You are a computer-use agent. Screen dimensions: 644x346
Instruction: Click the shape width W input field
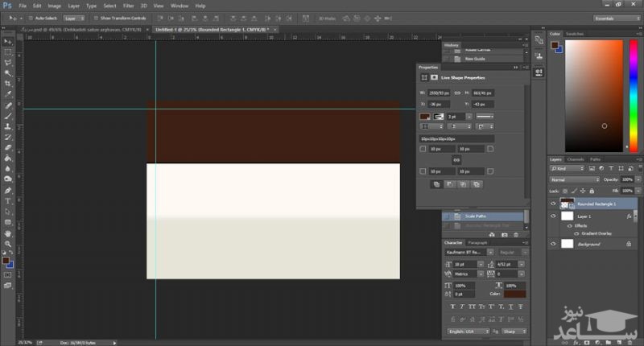[x=440, y=93]
